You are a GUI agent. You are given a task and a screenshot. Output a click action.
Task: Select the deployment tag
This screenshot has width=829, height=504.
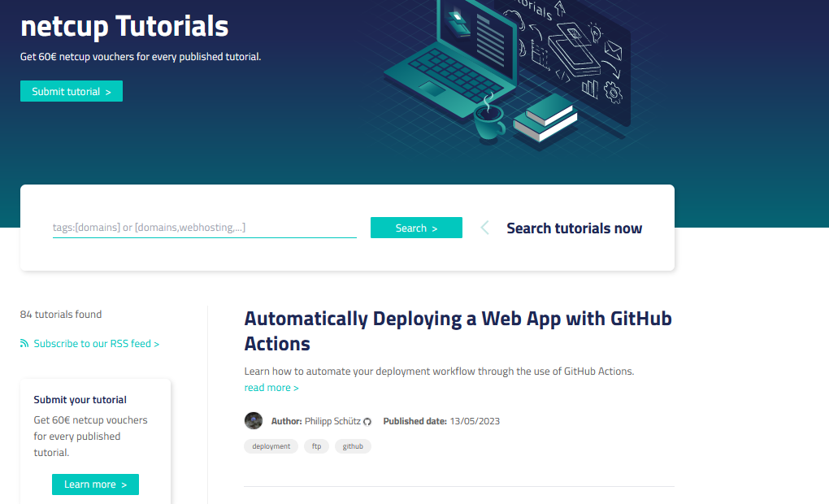pyautogui.click(x=271, y=446)
